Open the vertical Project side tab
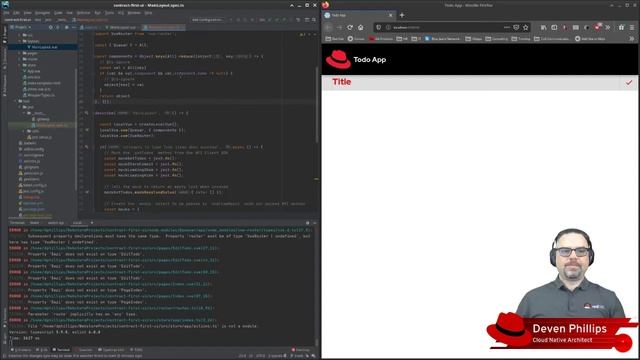The width and height of the screenshot is (640, 360). tap(4, 35)
